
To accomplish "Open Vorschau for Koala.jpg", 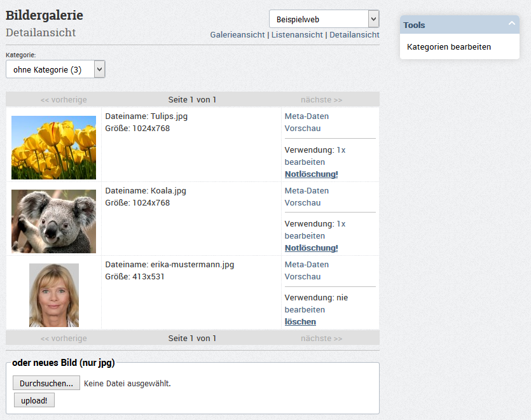I will click(x=303, y=203).
